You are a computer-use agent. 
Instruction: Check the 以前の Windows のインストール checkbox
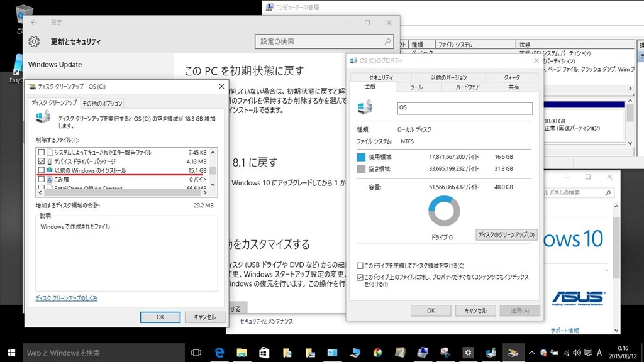point(41,170)
